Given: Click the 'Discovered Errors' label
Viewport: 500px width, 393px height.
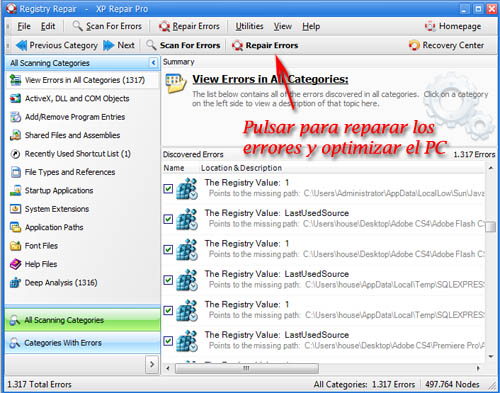Looking at the screenshot, I should tap(193, 154).
